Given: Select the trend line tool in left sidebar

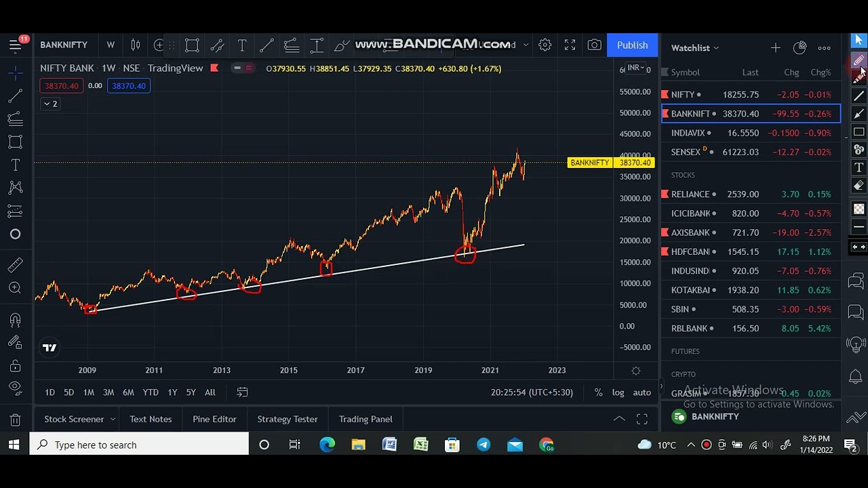Looking at the screenshot, I should [15, 96].
